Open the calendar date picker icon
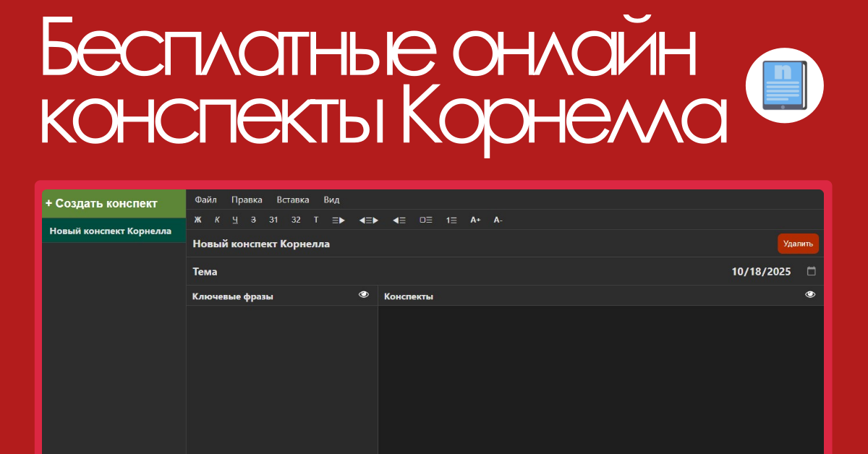The height and width of the screenshot is (454, 868). tap(812, 272)
